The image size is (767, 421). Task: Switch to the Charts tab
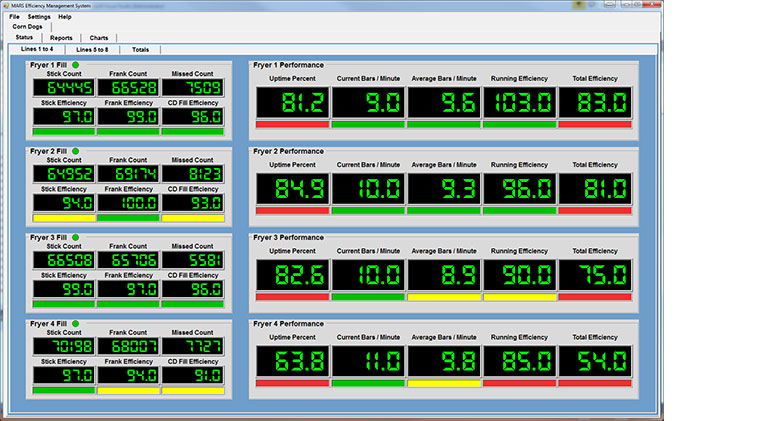(100, 38)
